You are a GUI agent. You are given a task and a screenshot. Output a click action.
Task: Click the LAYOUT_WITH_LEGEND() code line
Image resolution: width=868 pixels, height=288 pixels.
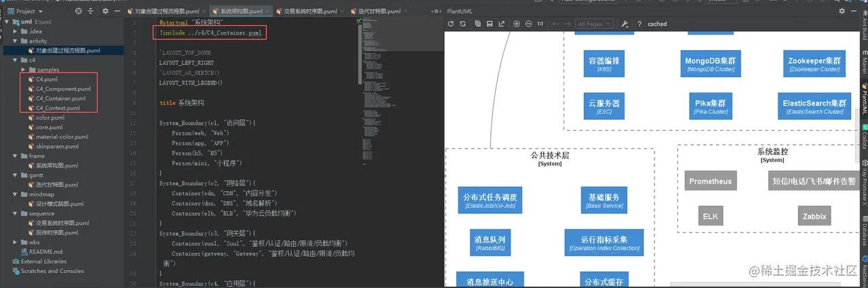click(x=191, y=83)
